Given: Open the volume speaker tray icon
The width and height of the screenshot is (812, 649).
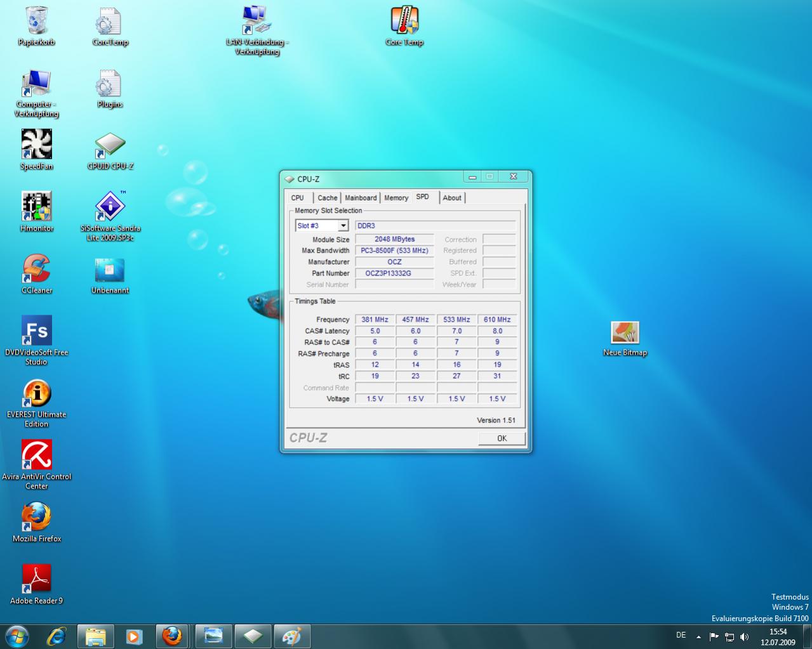Looking at the screenshot, I should (x=745, y=636).
